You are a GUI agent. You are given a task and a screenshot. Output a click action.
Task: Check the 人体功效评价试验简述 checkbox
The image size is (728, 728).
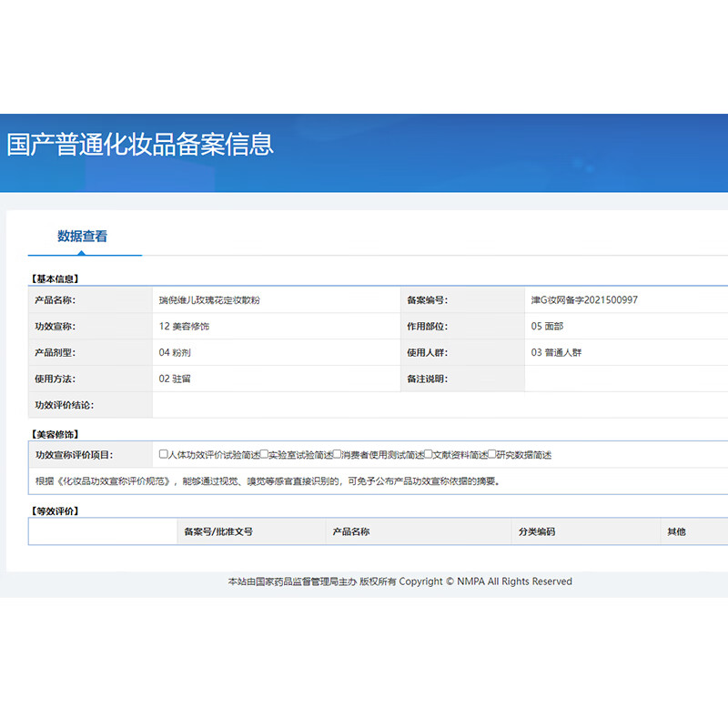tap(164, 454)
